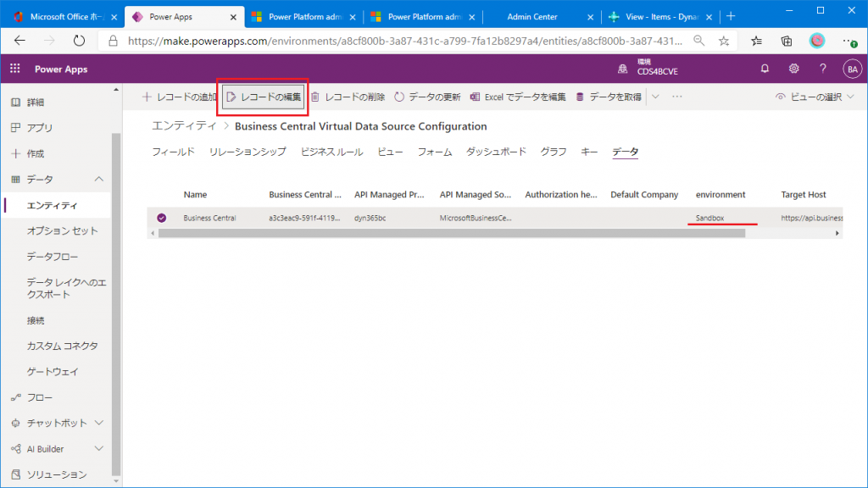Image resolution: width=868 pixels, height=488 pixels.
Task: Select 接続 in the navigation
Action: (x=36, y=320)
